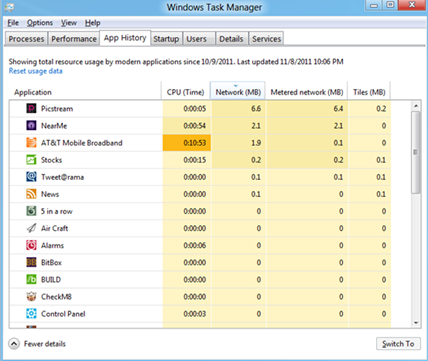This screenshot has height=361, width=428.
Task: Click the 1.9 Network value for AT&T
Action: pos(256,143)
